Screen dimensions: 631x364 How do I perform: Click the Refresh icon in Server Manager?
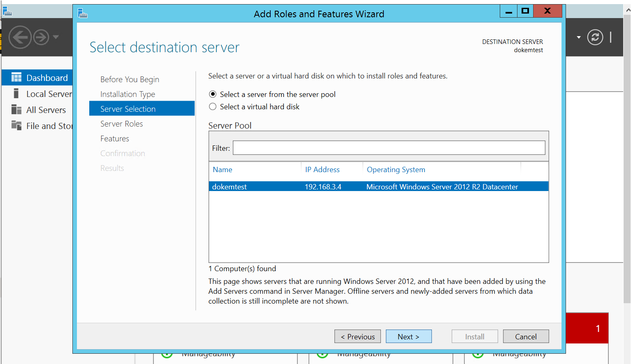point(595,37)
